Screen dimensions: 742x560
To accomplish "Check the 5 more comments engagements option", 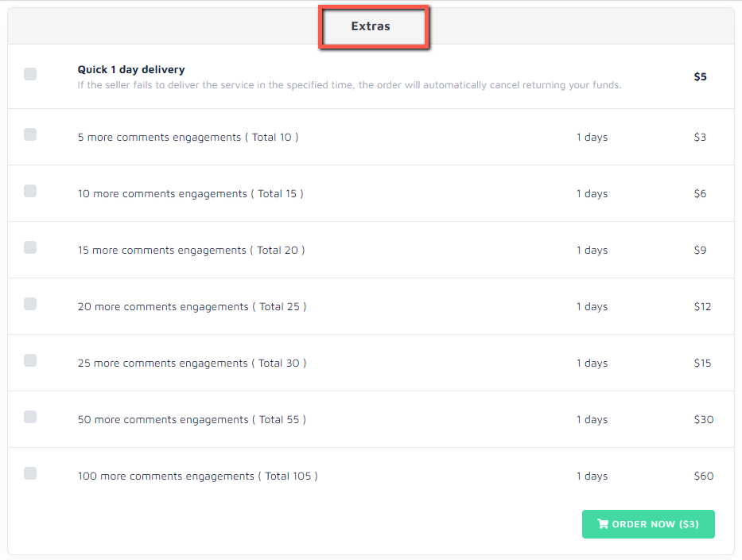I will point(30,134).
